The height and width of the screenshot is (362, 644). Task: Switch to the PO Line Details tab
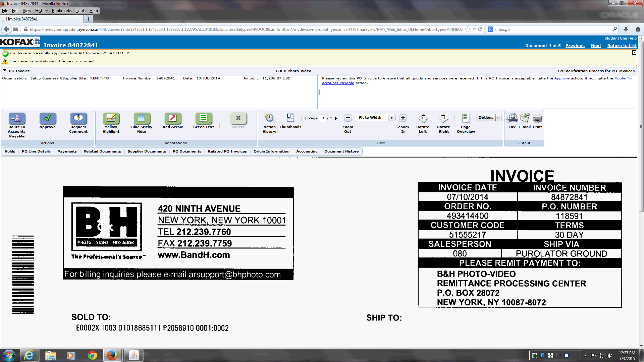(36, 152)
